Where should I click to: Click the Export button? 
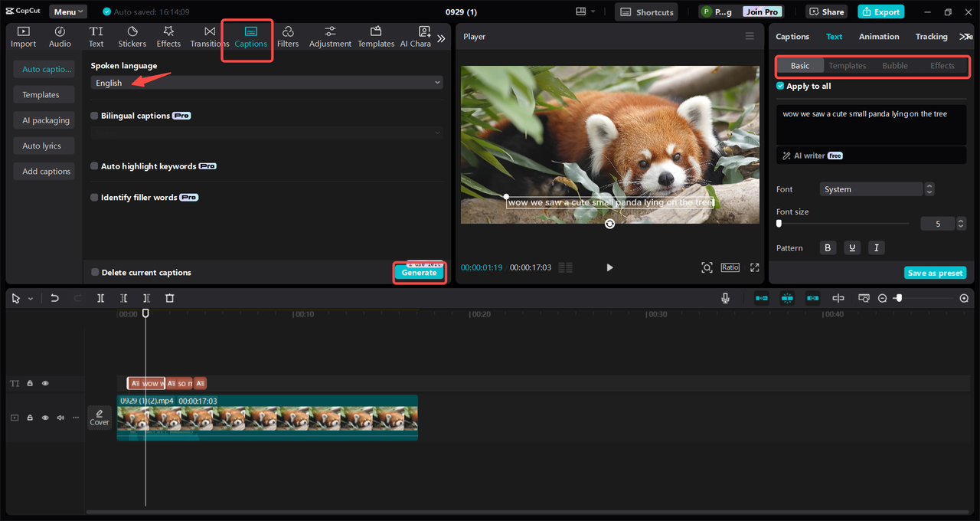click(x=880, y=11)
